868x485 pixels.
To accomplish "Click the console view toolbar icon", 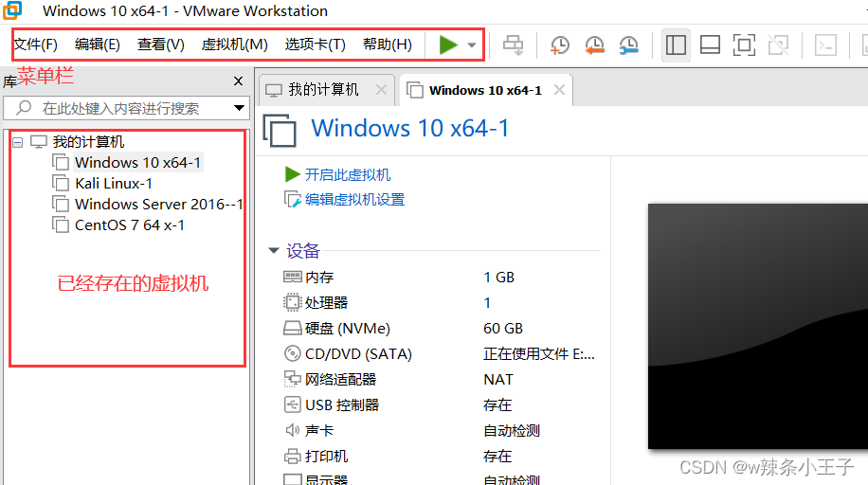I will 825,45.
